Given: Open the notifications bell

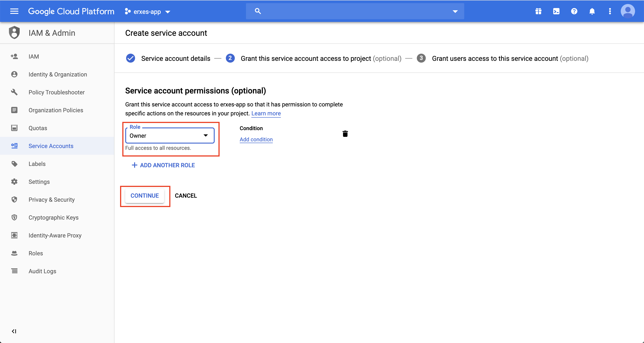Looking at the screenshot, I should [x=592, y=11].
